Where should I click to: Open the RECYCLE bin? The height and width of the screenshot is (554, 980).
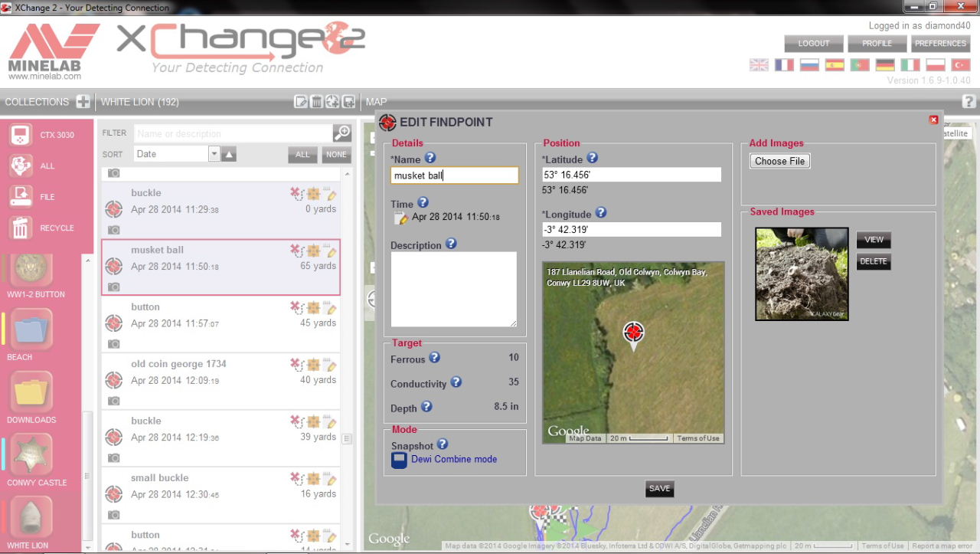21,228
